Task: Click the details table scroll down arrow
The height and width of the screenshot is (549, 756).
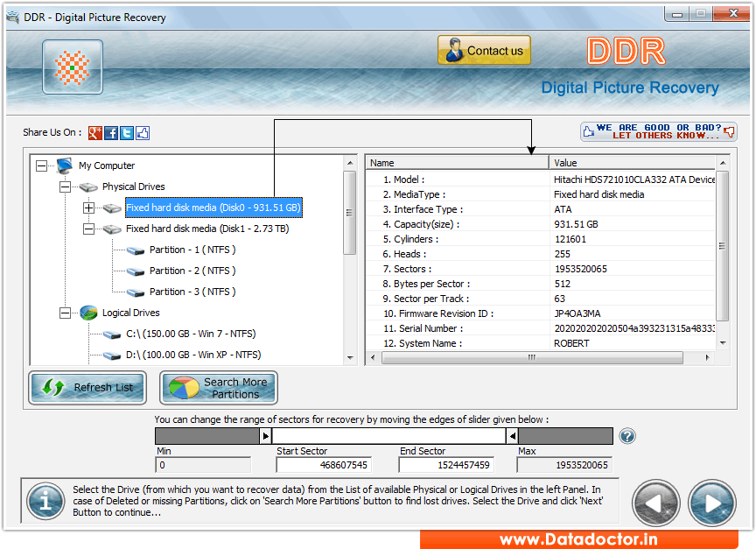Action: click(723, 343)
